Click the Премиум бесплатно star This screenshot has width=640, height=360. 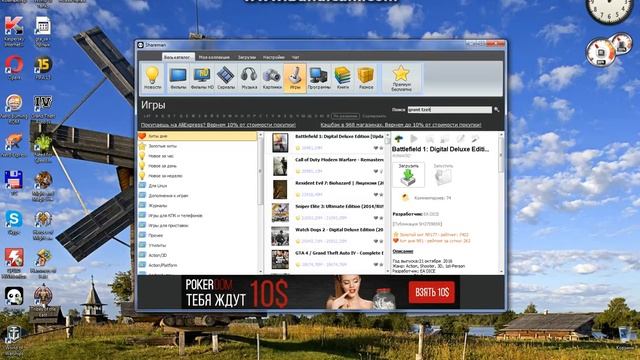point(401,78)
